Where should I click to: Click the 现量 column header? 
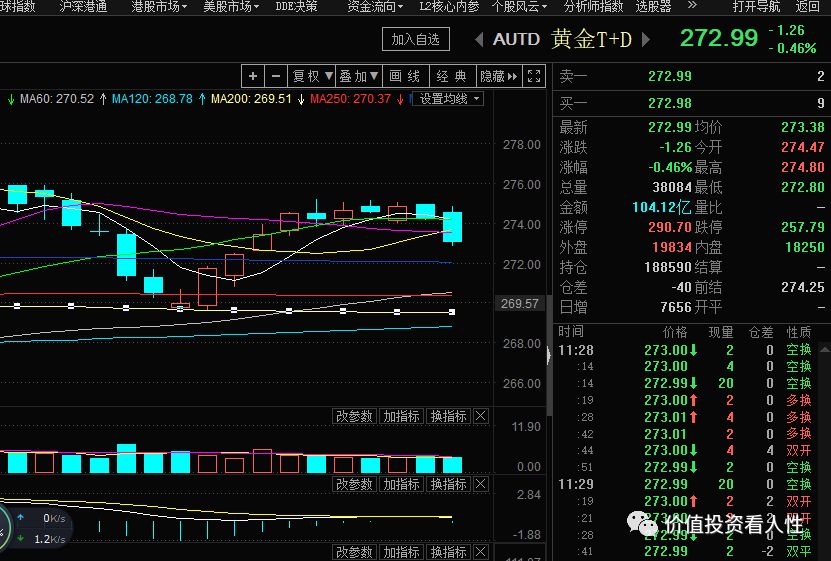721,332
